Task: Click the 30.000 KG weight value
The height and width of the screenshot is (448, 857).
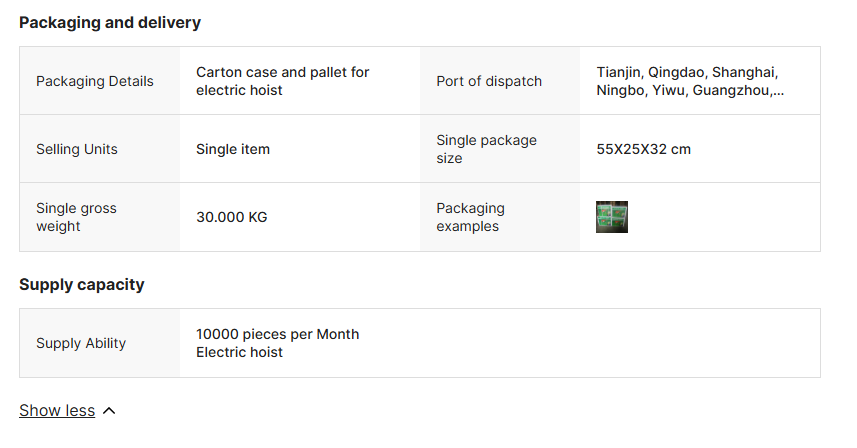Action: click(x=232, y=217)
